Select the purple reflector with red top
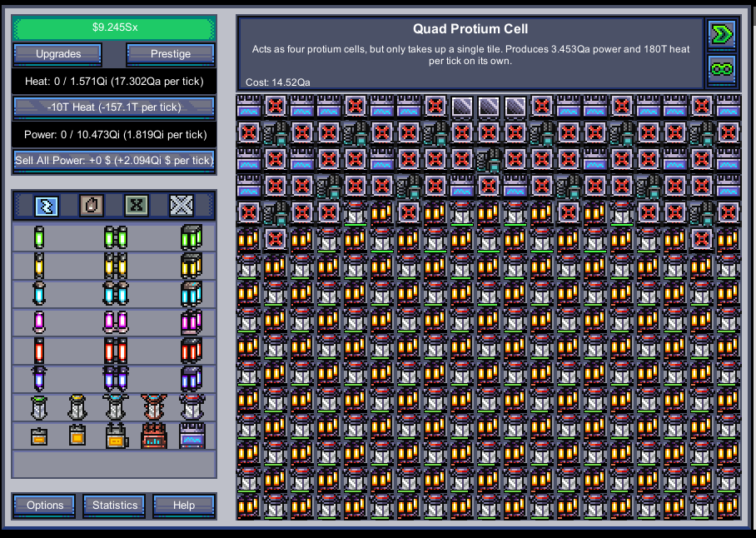This screenshot has width=756, height=538. 192,407
